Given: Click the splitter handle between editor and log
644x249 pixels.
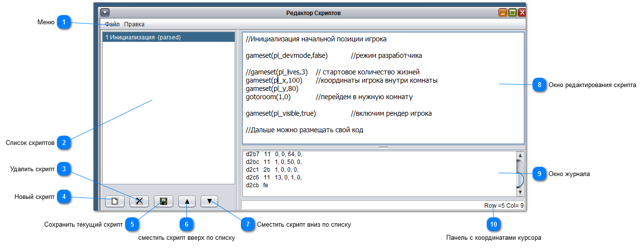Looking at the screenshot, I should click(x=383, y=147).
